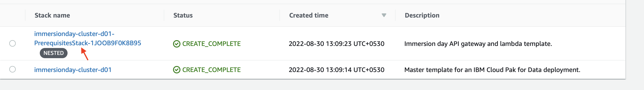
Task: Sort by the Stack name column header
Action: coord(52,15)
